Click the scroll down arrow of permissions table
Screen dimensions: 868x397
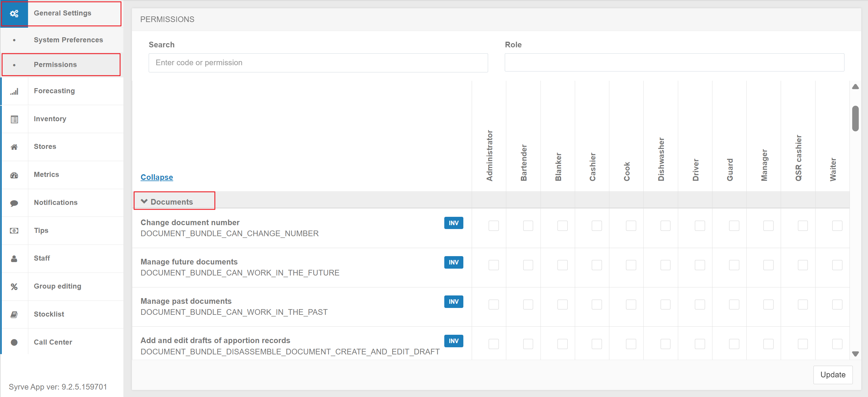(x=855, y=354)
